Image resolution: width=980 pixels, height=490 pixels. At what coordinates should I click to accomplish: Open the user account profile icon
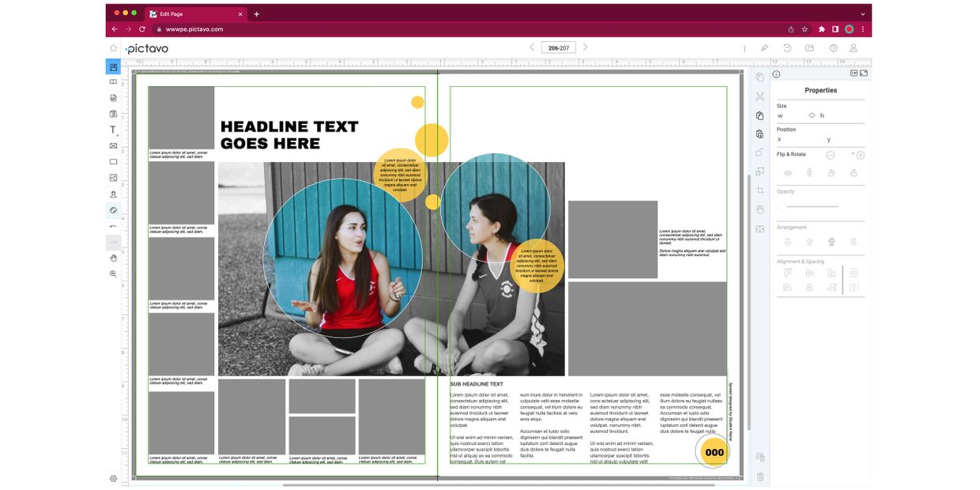point(853,48)
